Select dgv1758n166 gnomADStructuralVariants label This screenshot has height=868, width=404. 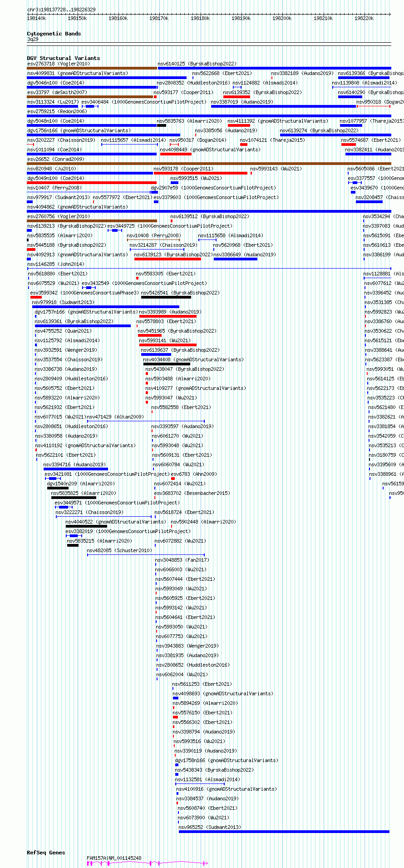[227, 760]
